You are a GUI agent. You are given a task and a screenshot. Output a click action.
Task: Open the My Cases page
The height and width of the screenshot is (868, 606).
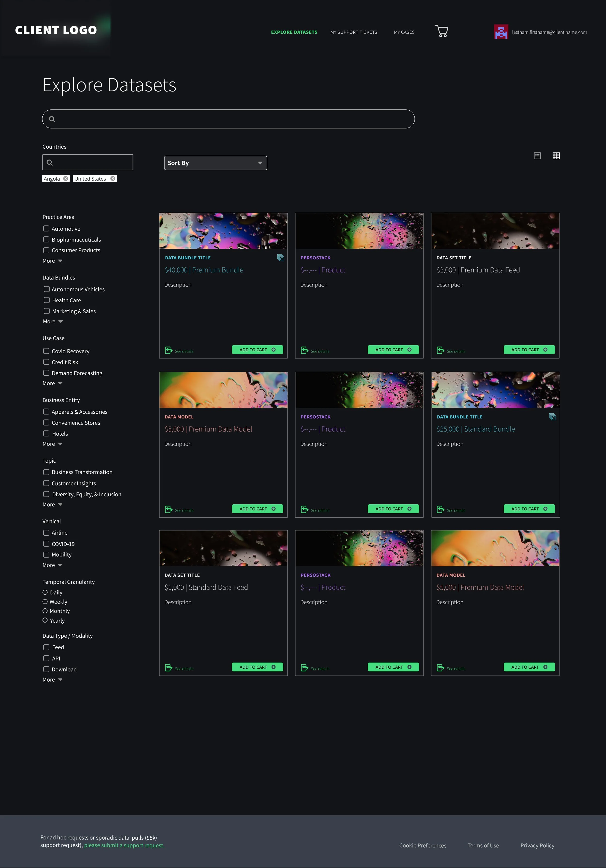404,32
